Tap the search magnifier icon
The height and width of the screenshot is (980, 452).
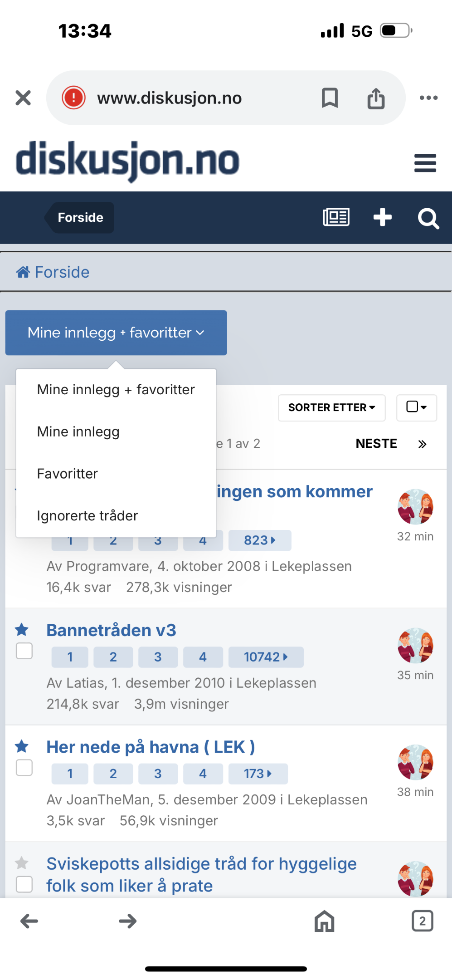[428, 219]
